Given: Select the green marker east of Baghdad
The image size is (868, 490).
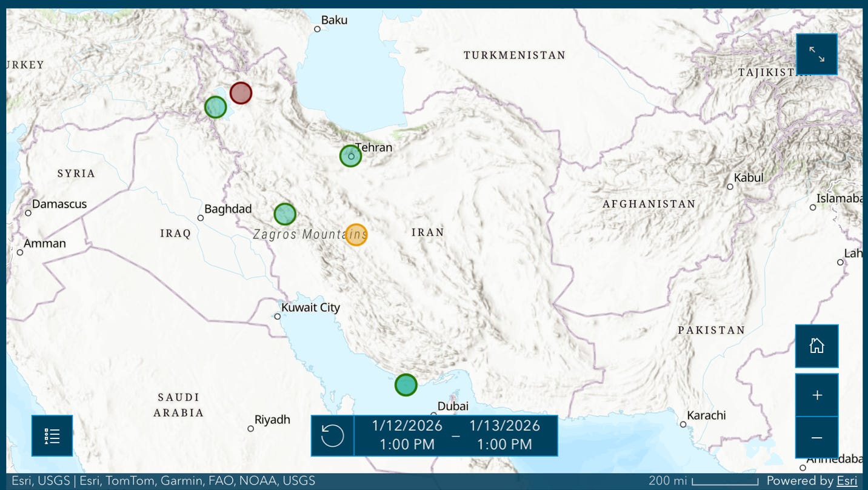Looking at the screenshot, I should click(x=285, y=214).
